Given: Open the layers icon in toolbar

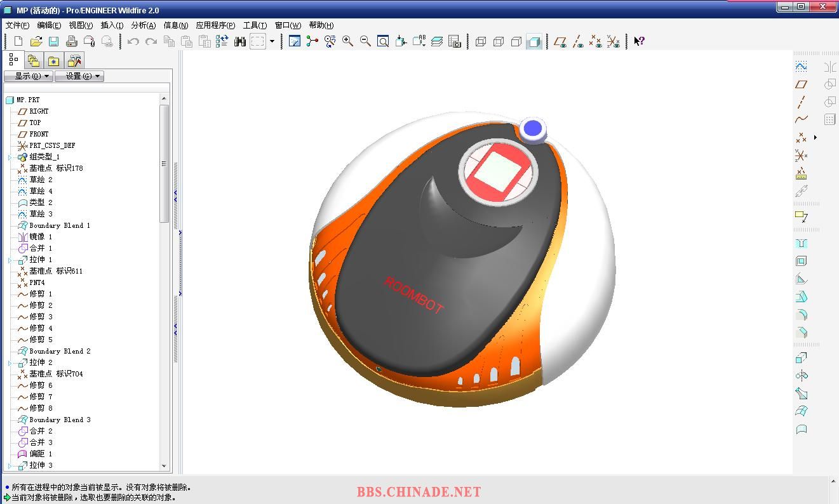Looking at the screenshot, I should [437, 41].
